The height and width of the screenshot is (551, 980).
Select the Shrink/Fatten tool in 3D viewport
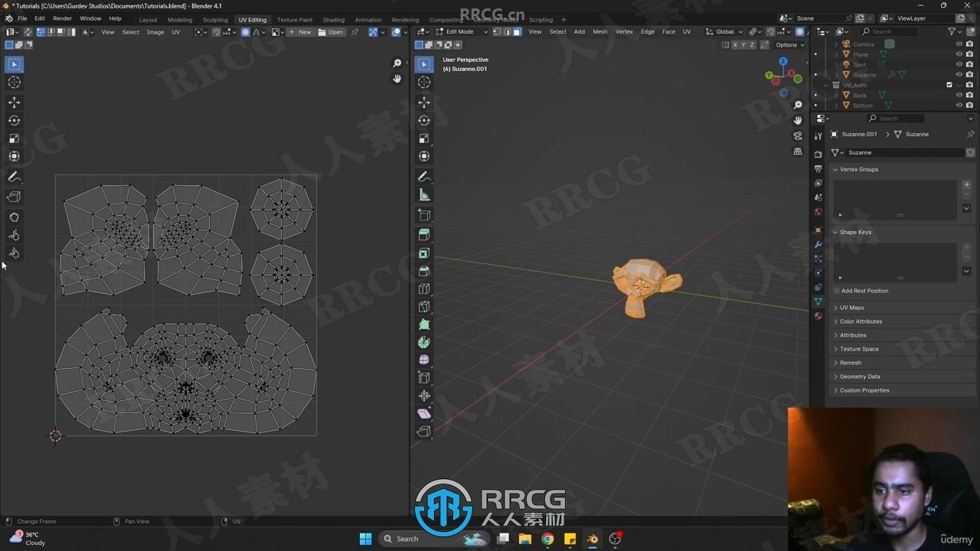(x=424, y=396)
